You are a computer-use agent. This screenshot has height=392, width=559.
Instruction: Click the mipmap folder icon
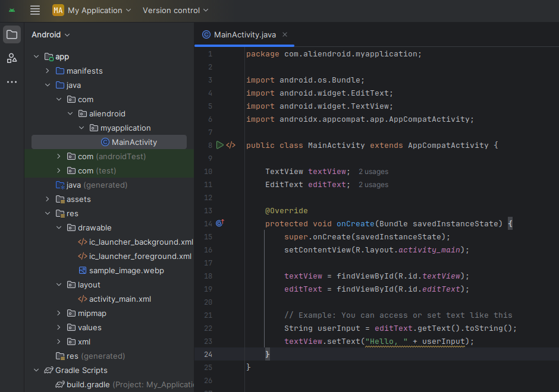click(71, 314)
